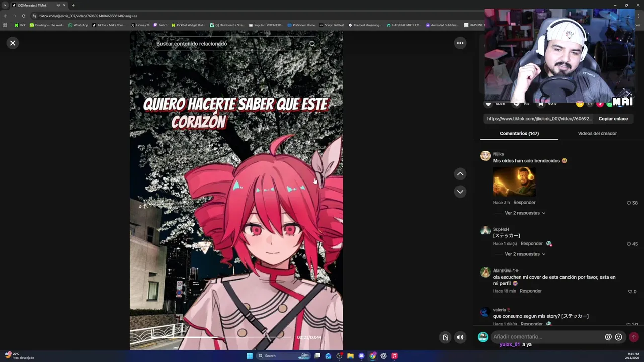Close the TikTok video viewer
The height and width of the screenshot is (362, 644).
tap(13, 43)
